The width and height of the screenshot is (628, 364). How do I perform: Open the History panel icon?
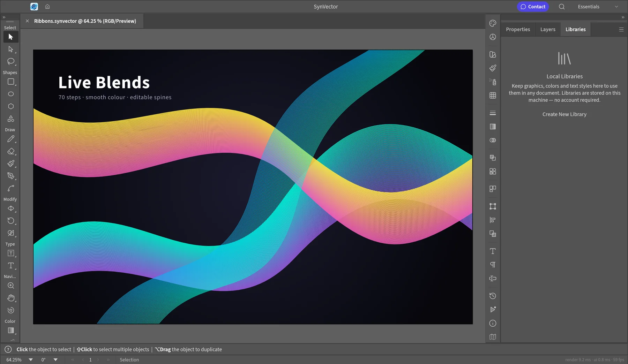493,296
